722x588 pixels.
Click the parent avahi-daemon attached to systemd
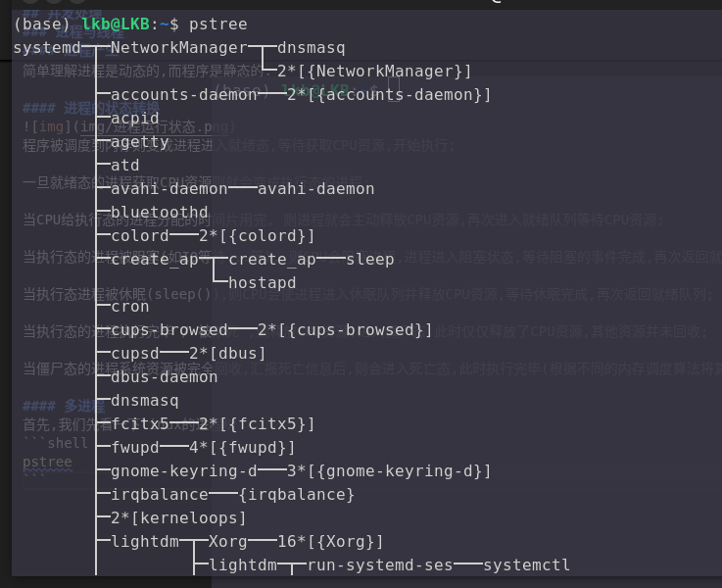[x=168, y=189]
